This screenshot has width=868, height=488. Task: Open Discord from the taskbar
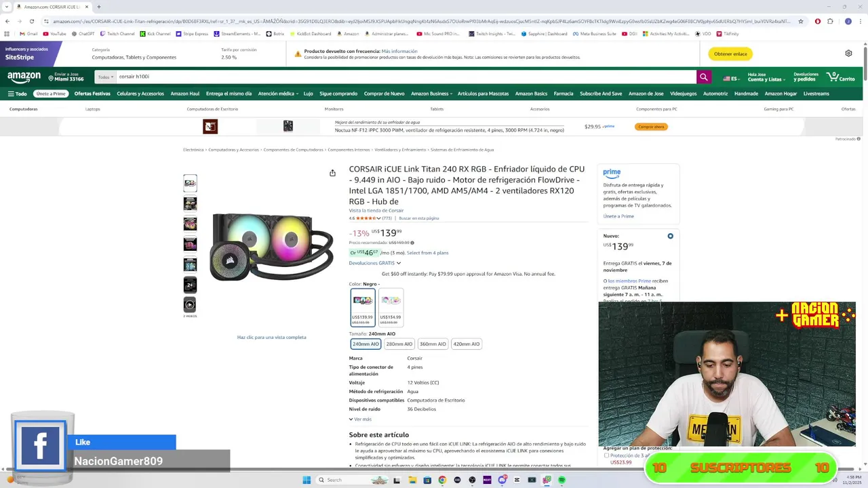click(x=502, y=480)
